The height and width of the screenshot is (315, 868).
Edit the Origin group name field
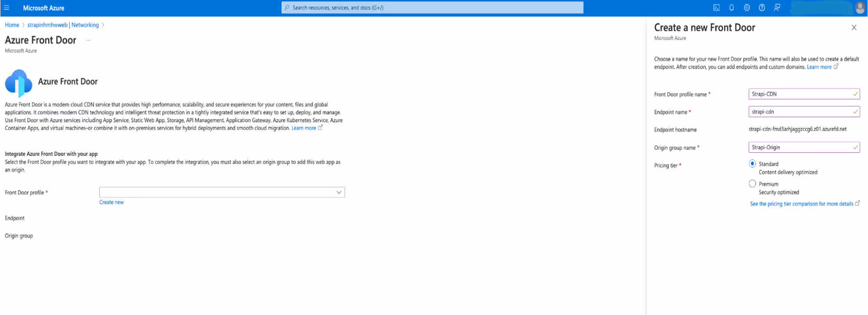pos(804,147)
